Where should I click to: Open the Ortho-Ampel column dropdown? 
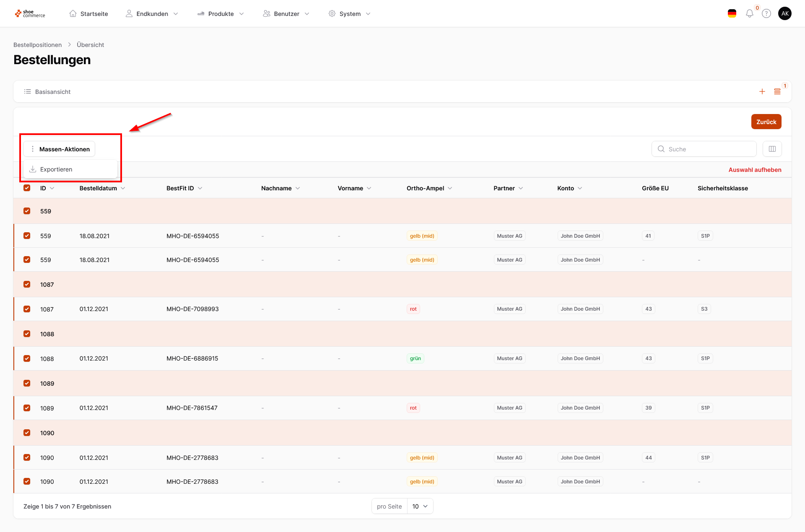coord(449,188)
